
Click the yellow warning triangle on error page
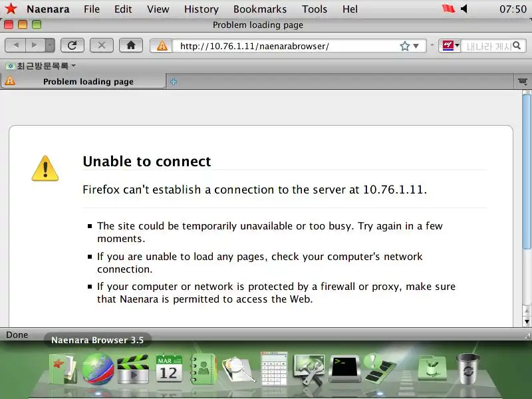pyautogui.click(x=45, y=168)
